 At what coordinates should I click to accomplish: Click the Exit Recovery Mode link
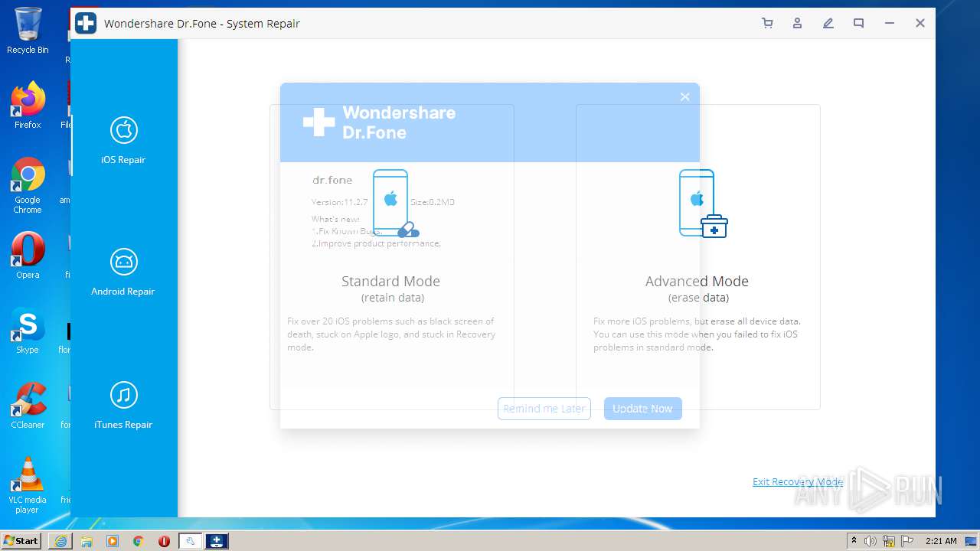(797, 481)
